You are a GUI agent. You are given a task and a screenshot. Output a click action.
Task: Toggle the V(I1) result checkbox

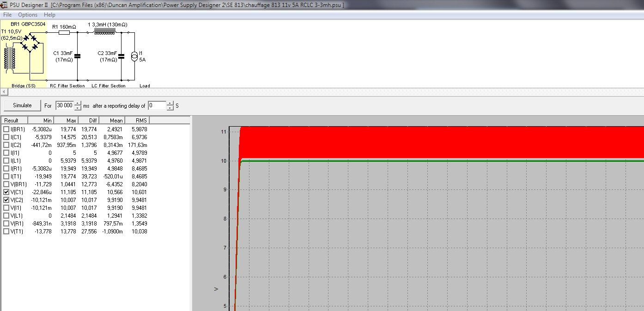click(x=6, y=208)
